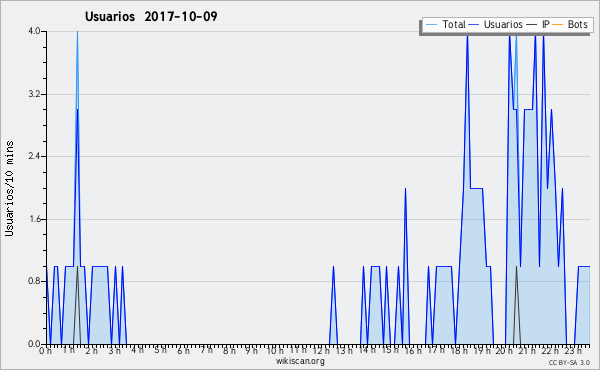Viewport: 600px width, 370px height.
Task: Click the wikiscan.org text below chart
Action: tap(300, 361)
